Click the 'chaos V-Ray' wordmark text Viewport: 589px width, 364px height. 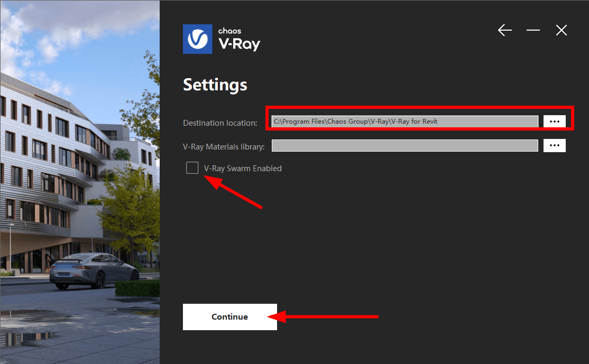point(240,40)
